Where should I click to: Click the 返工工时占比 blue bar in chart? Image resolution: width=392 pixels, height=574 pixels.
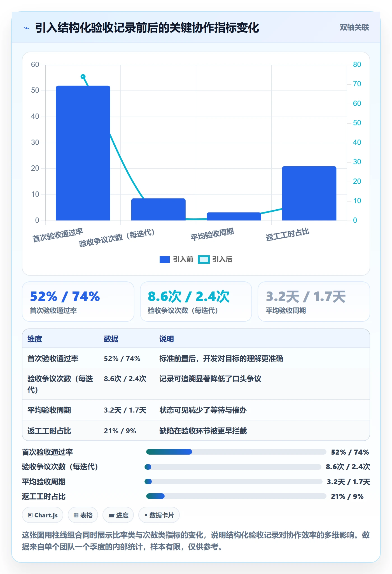tap(309, 193)
